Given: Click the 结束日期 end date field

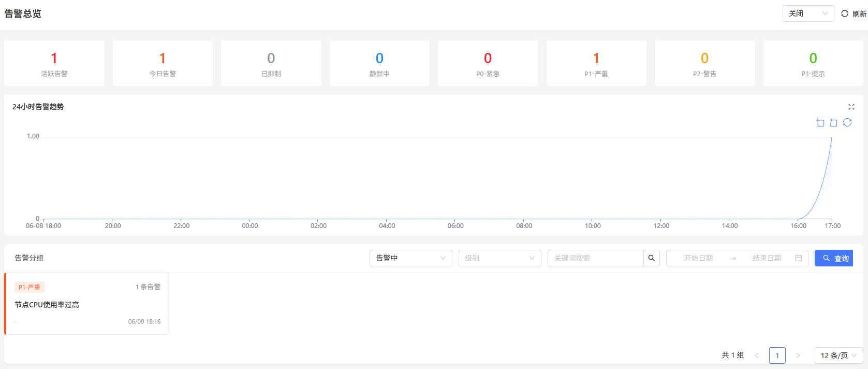Looking at the screenshot, I should [767, 258].
